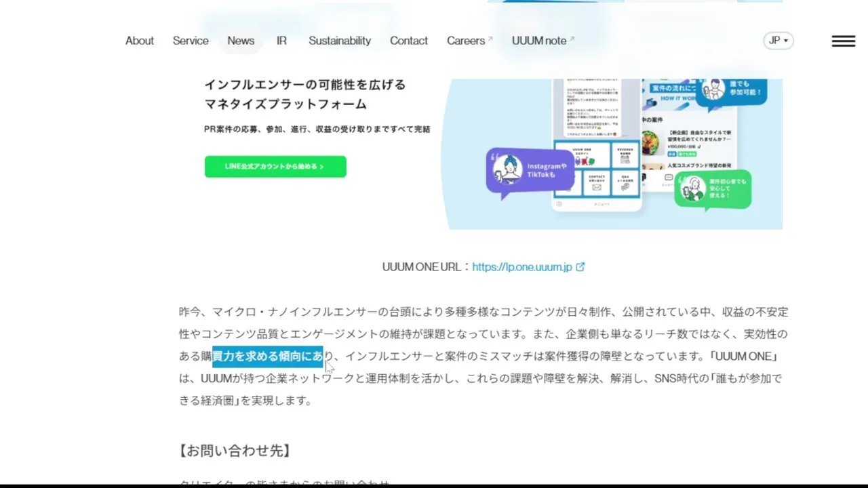Open the About menu item
Viewport: 868px width, 488px height.
tap(139, 41)
